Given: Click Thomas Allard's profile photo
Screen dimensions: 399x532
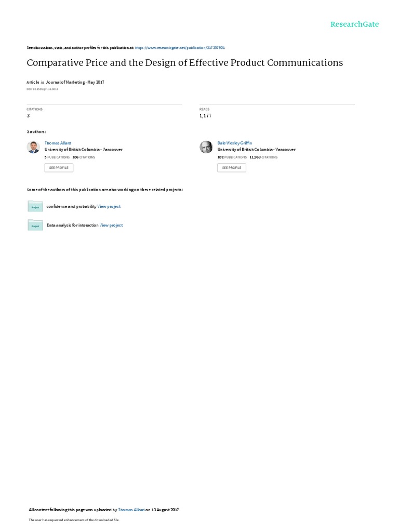Looking at the screenshot, I should (x=33, y=147).
